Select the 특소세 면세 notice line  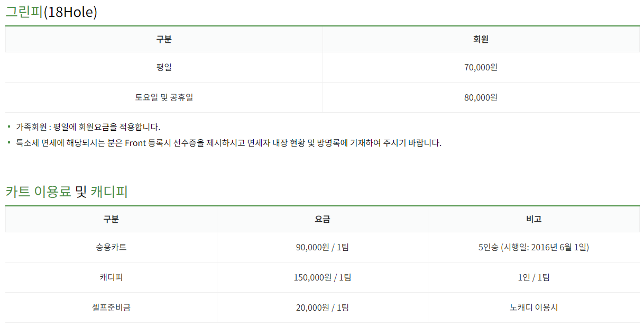tap(228, 143)
